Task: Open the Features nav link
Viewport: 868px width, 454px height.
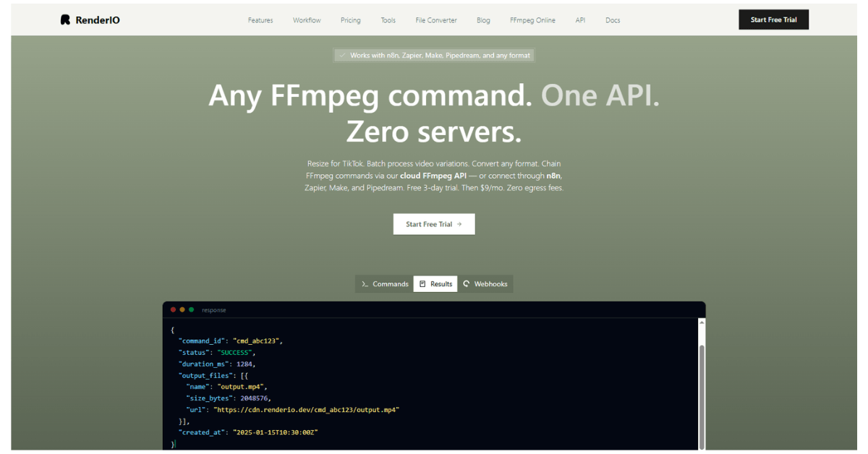Action: click(x=260, y=20)
